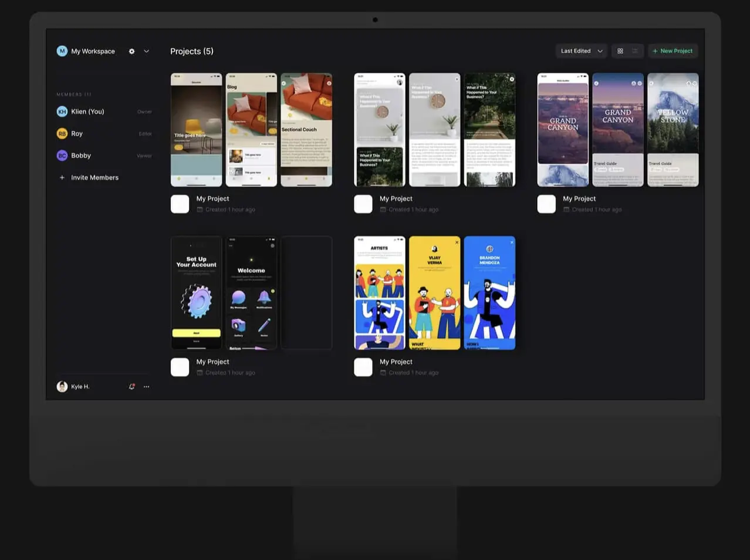Open the ARTISTS screen thumbnail
The image size is (750, 560).
point(380,293)
